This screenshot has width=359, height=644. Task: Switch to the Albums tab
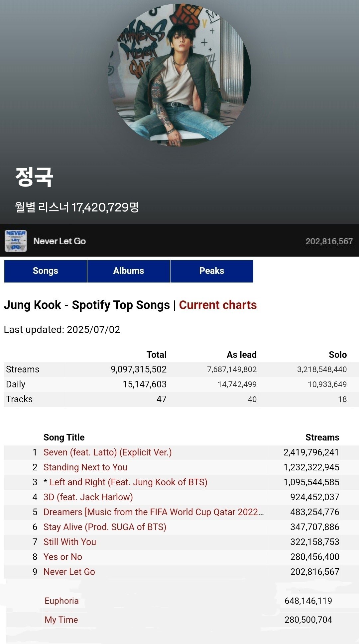click(129, 271)
